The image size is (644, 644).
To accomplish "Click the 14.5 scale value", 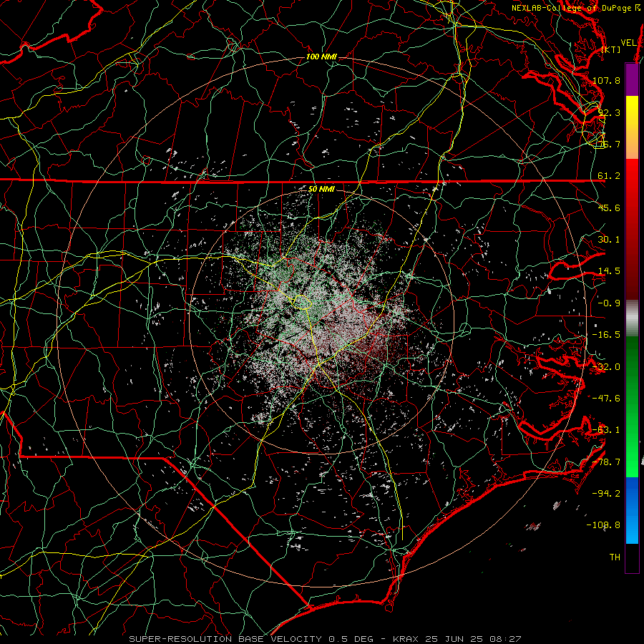I will click(609, 271).
